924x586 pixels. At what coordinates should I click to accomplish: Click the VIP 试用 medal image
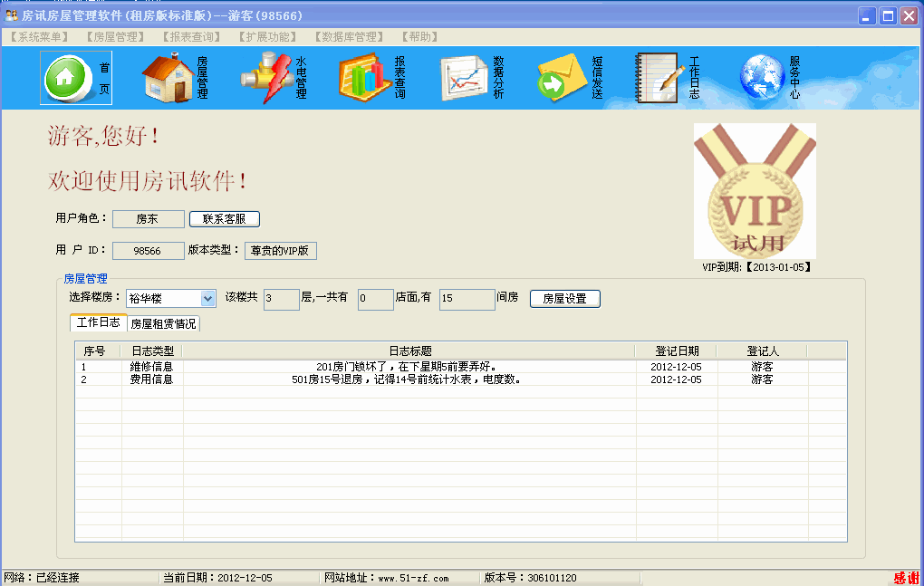755,191
